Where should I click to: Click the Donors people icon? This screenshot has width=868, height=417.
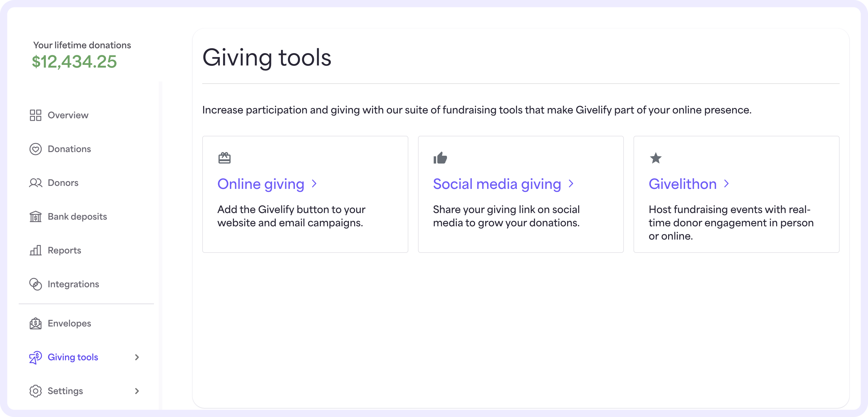35,183
